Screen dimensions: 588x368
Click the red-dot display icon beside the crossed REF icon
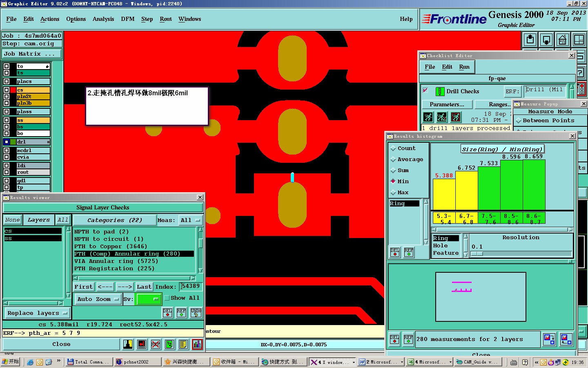142,344
